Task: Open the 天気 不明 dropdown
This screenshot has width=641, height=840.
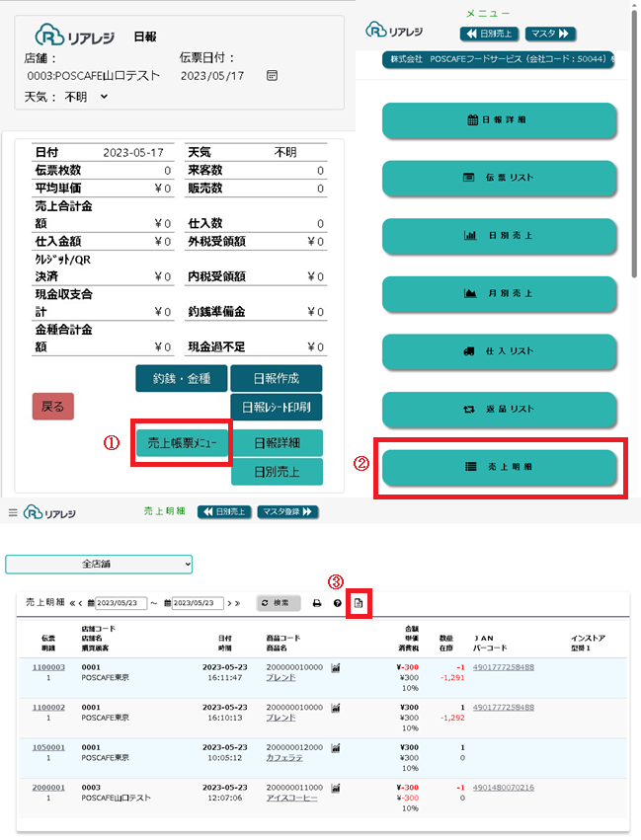Action: (86, 97)
